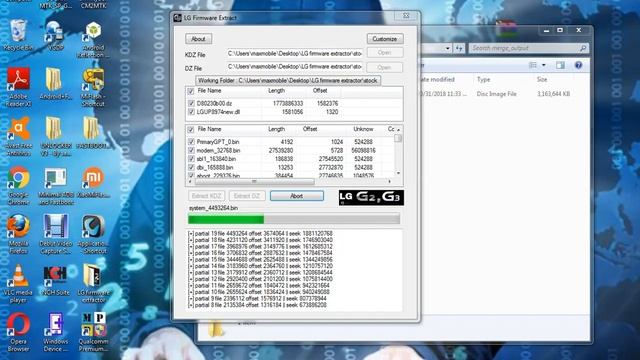The height and width of the screenshot is (360, 640).
Task: Click the extraction progress bar
Action: point(294,219)
